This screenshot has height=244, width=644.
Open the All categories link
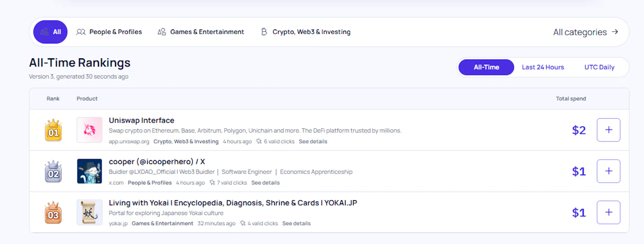tap(586, 32)
